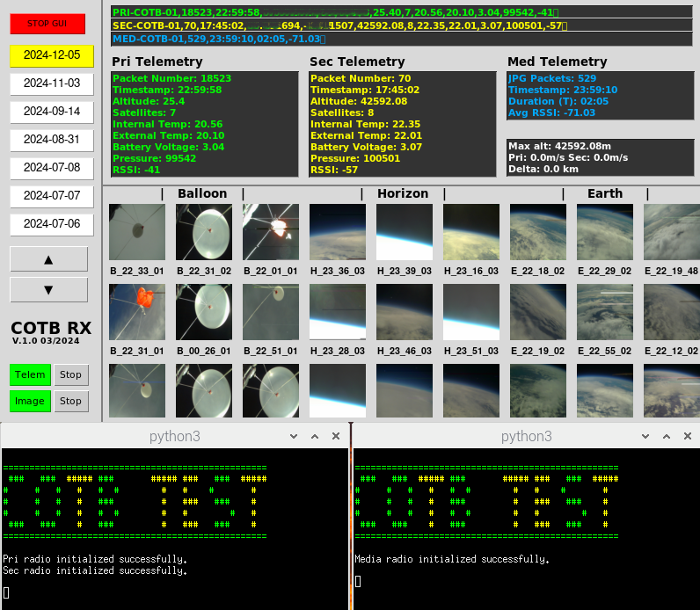Click the Earth column header
The width and height of the screenshot is (700, 610).
pyautogui.click(x=605, y=193)
